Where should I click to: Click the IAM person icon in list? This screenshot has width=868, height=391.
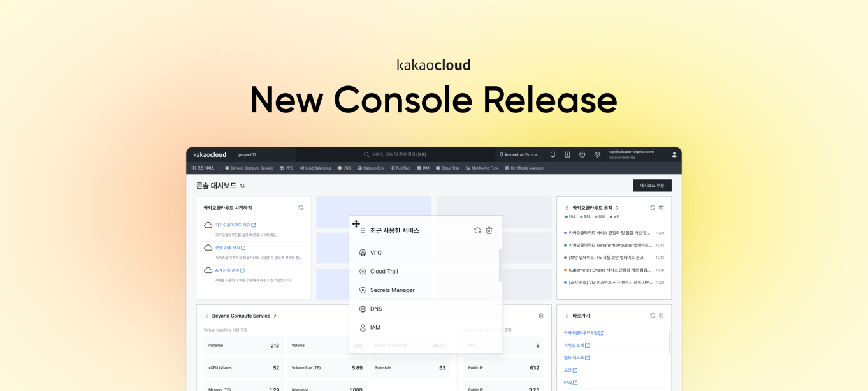[363, 327]
